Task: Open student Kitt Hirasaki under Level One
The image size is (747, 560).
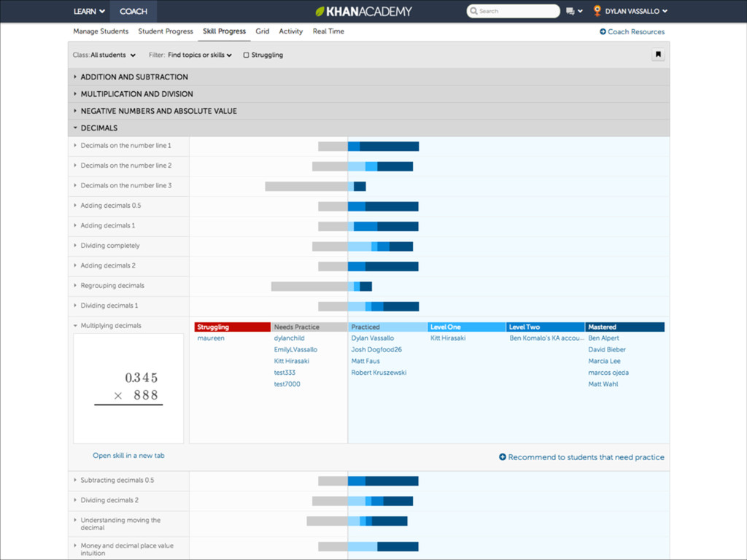Action: pyautogui.click(x=448, y=338)
